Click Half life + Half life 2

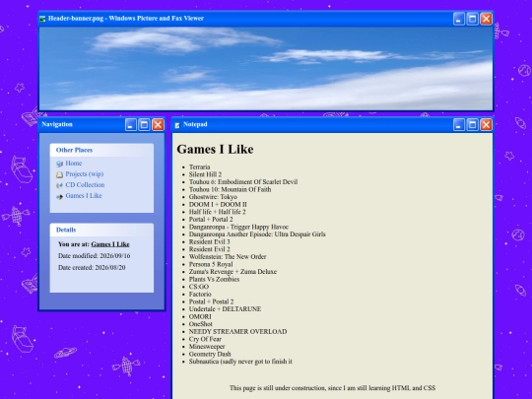pyautogui.click(x=217, y=212)
